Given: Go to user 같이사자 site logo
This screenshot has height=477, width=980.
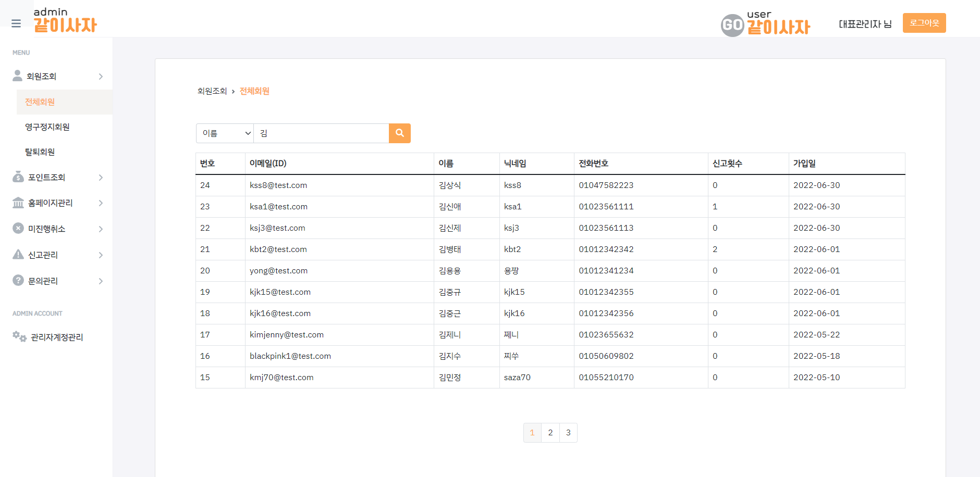Looking at the screenshot, I should tap(765, 24).
